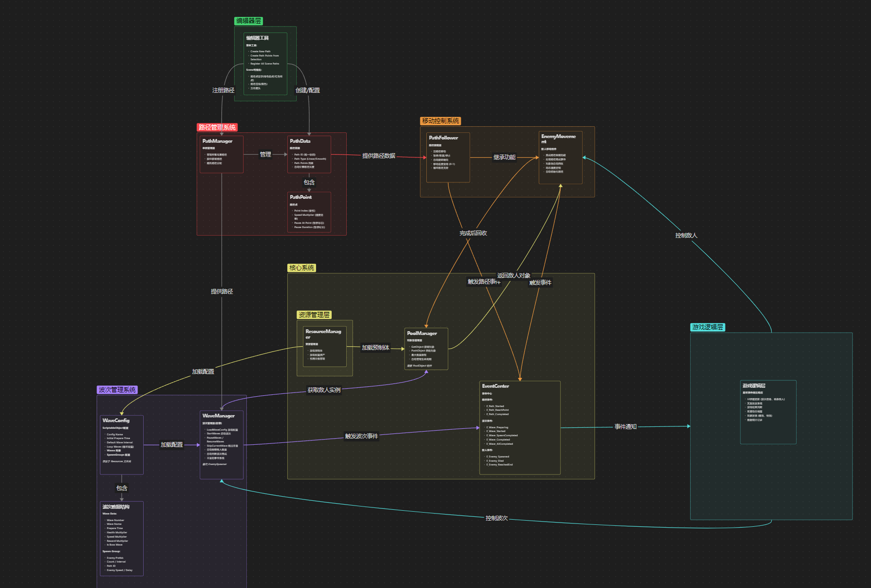
Task: Select the EnemyMovement node title
Action: [558, 139]
